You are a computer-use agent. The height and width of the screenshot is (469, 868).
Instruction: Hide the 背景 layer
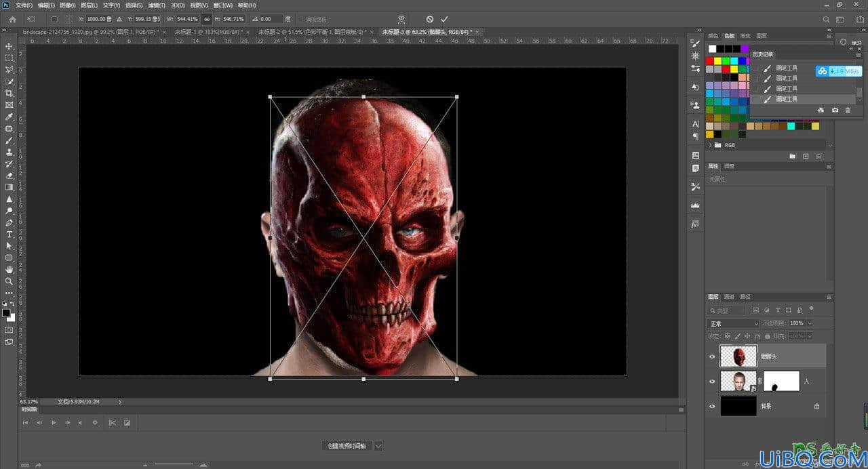(x=712, y=406)
